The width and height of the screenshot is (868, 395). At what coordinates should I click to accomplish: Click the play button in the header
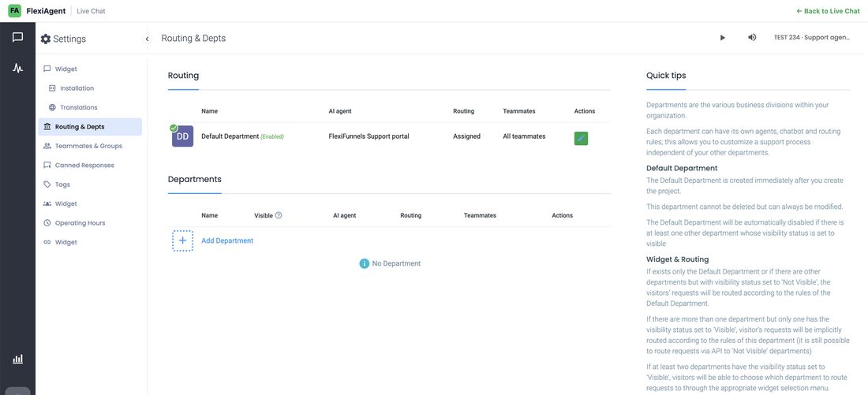coord(722,38)
